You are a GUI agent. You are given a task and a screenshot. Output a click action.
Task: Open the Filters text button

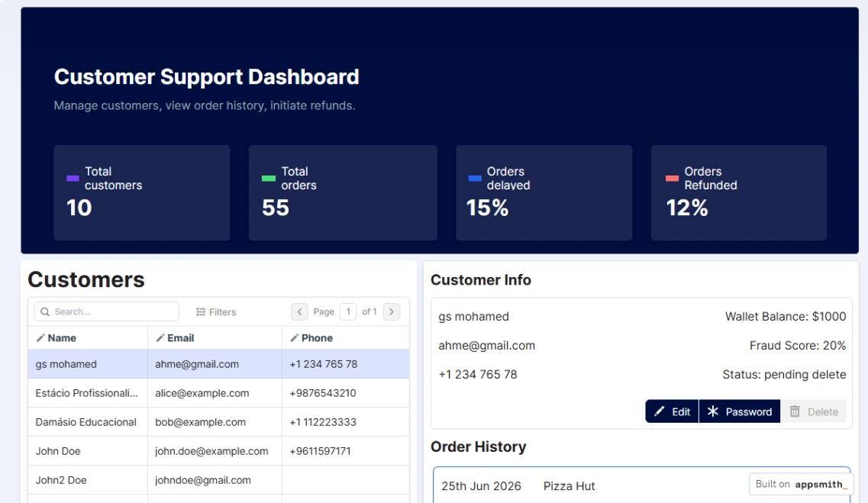pyautogui.click(x=216, y=312)
